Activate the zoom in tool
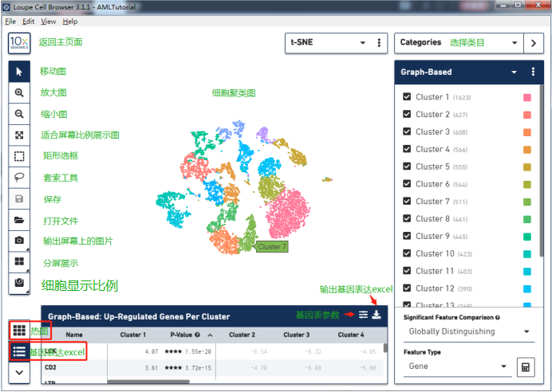The height and width of the screenshot is (392, 552). (19, 92)
